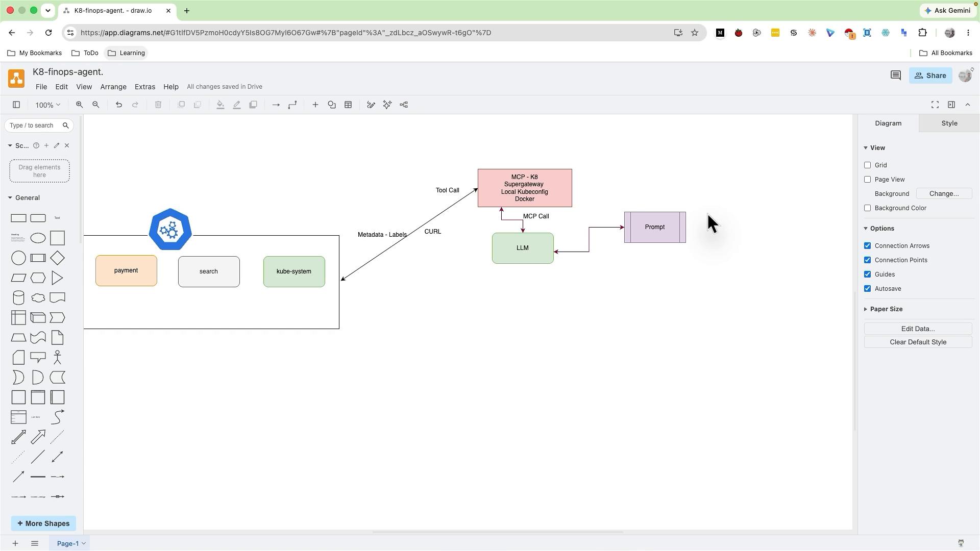Undo the last action via toolbar

(x=119, y=105)
